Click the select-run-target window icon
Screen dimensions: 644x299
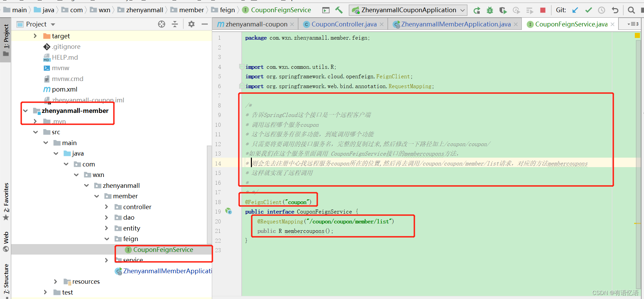tap(326, 10)
